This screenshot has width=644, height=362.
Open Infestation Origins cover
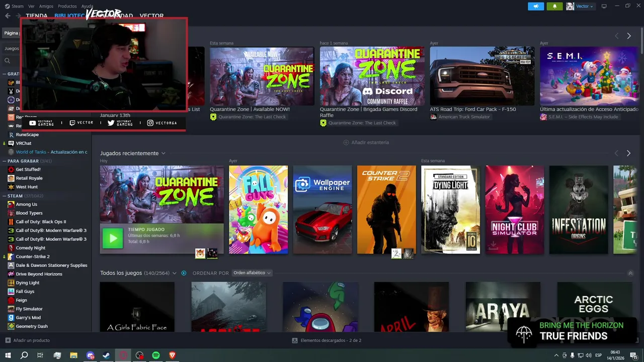(579, 210)
